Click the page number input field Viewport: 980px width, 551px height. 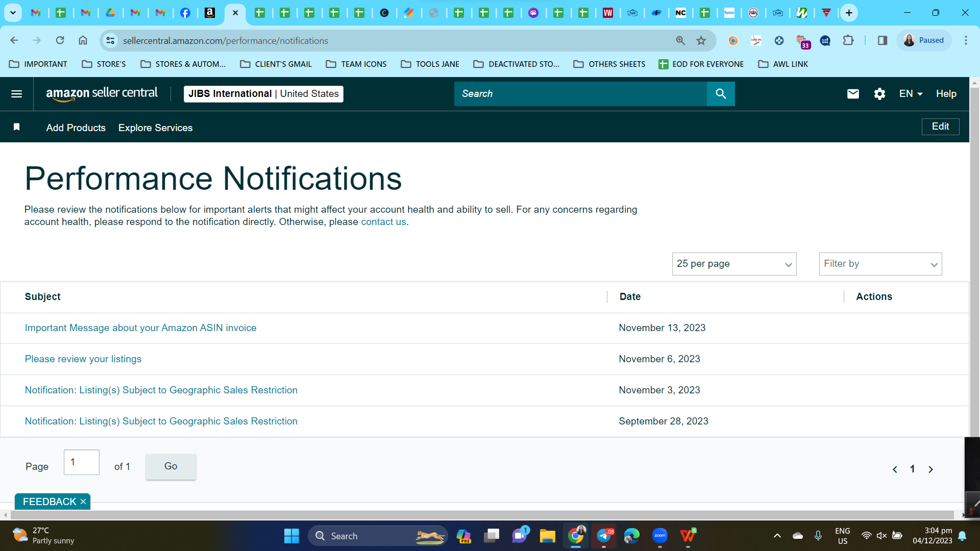pos(82,462)
